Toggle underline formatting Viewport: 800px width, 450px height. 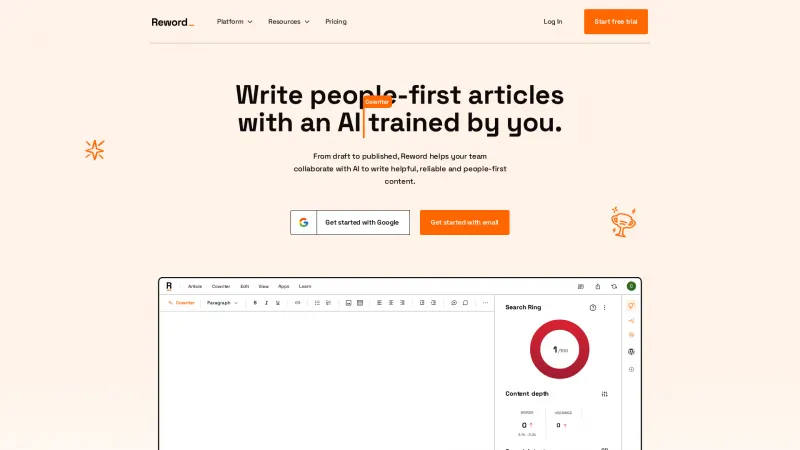(x=278, y=303)
